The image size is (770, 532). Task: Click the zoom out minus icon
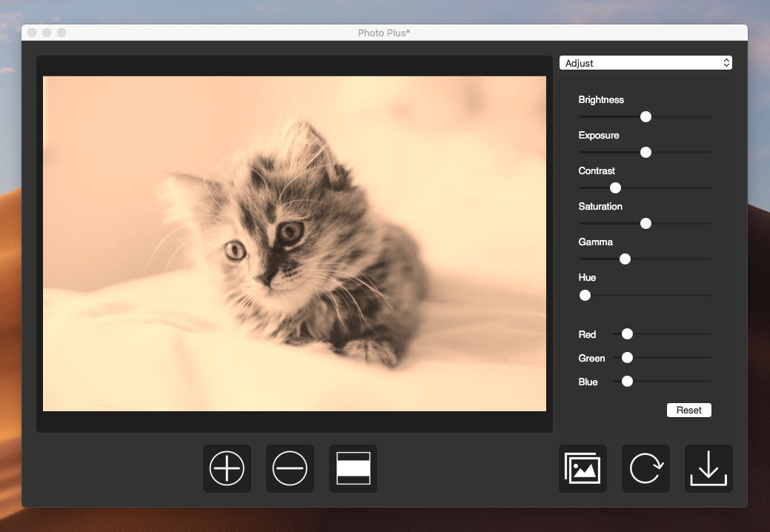[x=290, y=468]
